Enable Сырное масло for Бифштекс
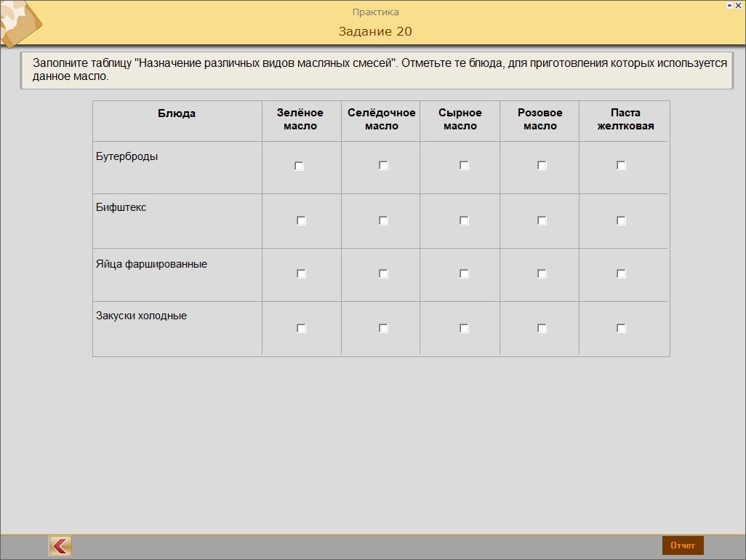746x560 pixels. pyautogui.click(x=464, y=220)
